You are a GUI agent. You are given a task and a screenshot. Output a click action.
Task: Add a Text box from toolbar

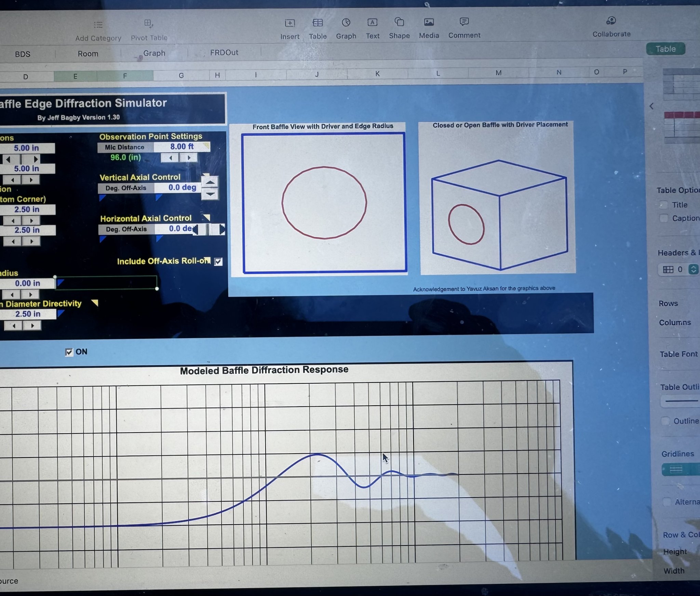point(372,23)
